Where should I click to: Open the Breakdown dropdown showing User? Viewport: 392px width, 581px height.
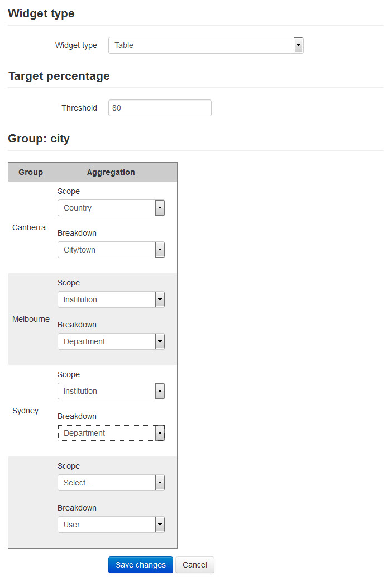tap(111, 525)
